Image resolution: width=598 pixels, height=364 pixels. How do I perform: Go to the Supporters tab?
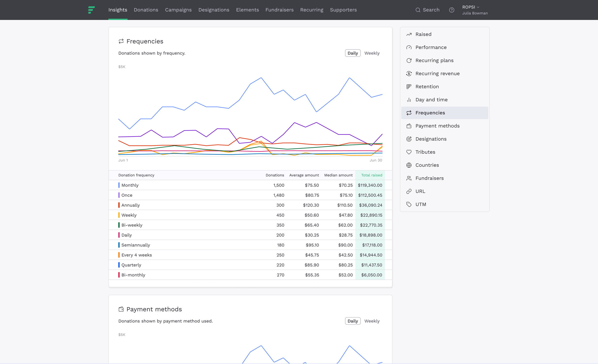point(343,10)
